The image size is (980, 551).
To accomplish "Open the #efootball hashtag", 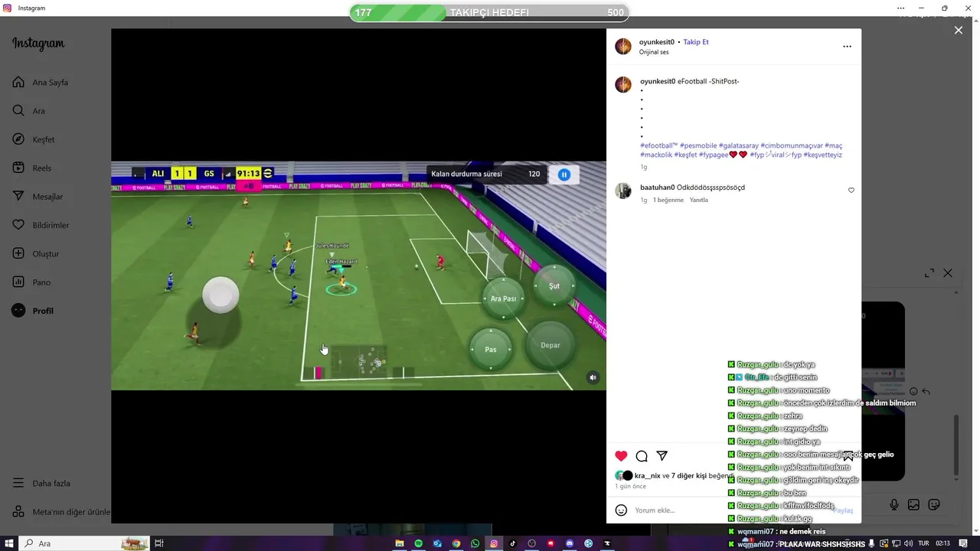I will pyautogui.click(x=658, y=145).
